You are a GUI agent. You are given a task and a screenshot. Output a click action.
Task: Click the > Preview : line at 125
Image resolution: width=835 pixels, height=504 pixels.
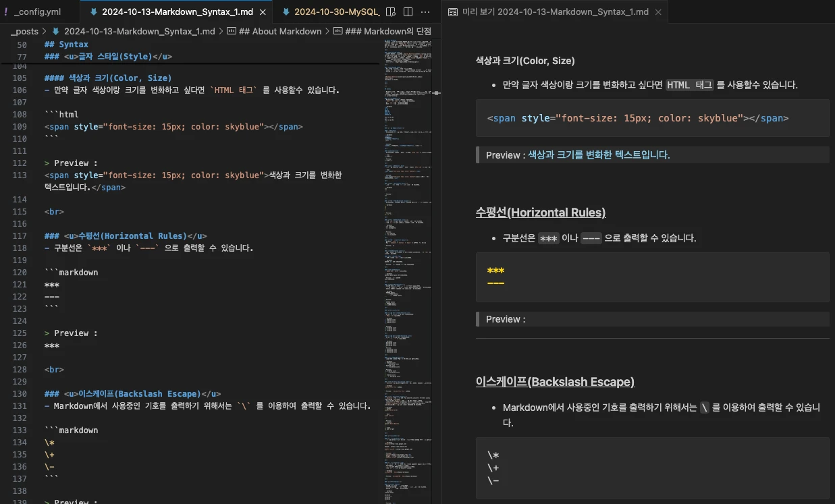pyautogui.click(x=71, y=333)
